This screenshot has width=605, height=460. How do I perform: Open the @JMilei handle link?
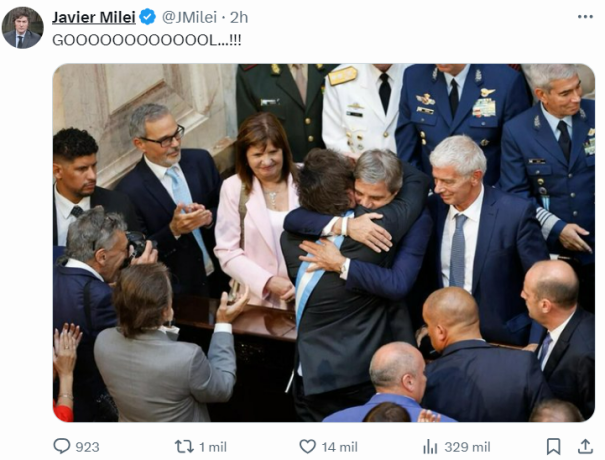click(x=189, y=17)
